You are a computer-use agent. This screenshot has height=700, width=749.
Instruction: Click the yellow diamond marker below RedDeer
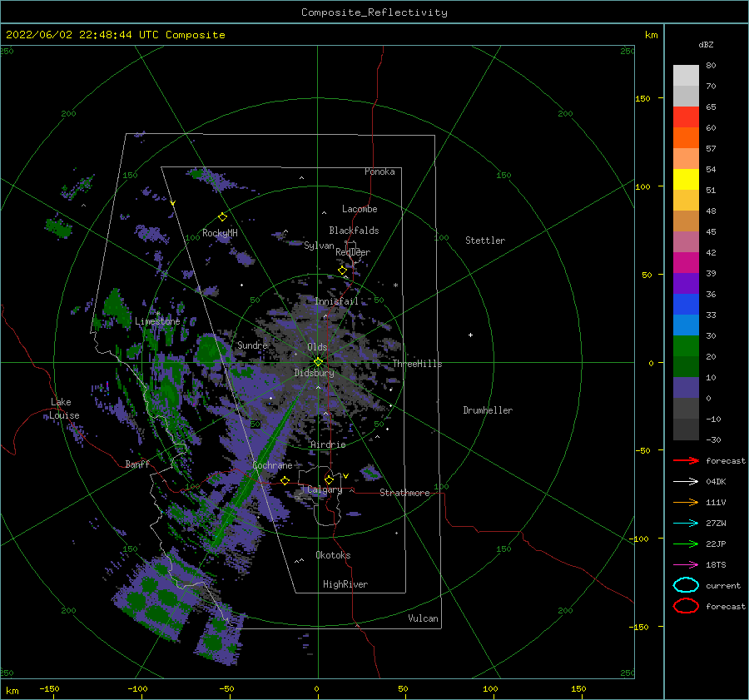[342, 271]
